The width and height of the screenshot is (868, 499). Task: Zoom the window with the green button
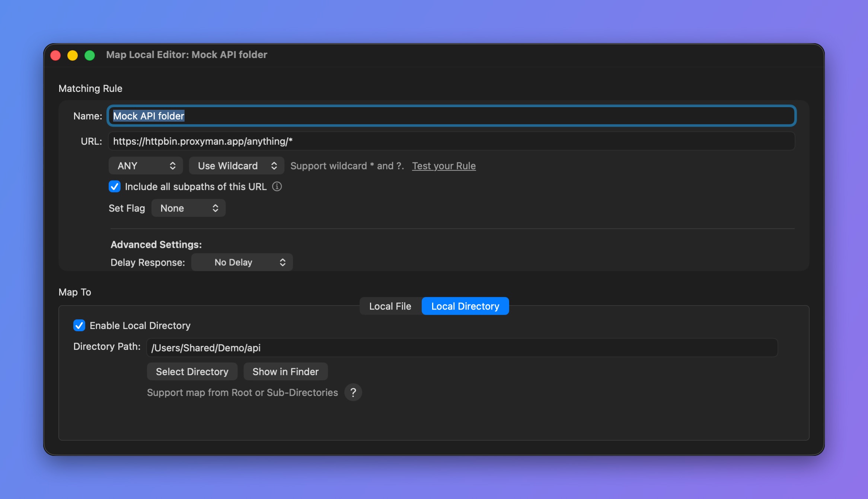pos(90,55)
